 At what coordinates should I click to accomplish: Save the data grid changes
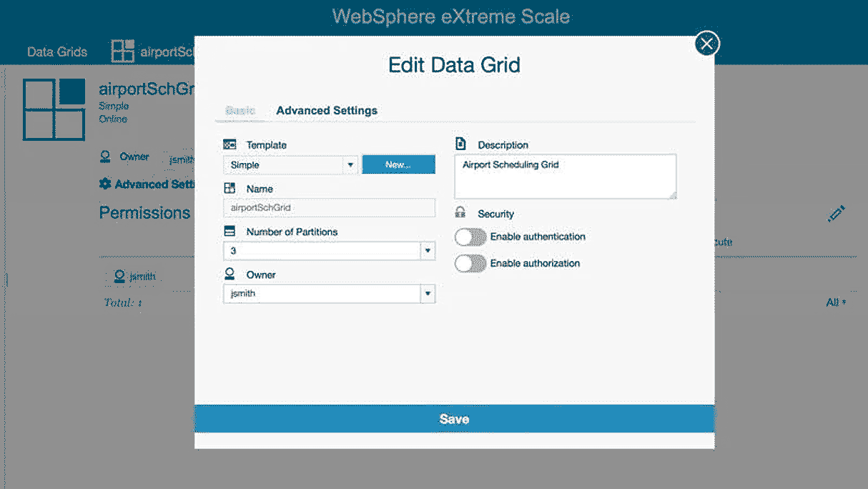(454, 419)
